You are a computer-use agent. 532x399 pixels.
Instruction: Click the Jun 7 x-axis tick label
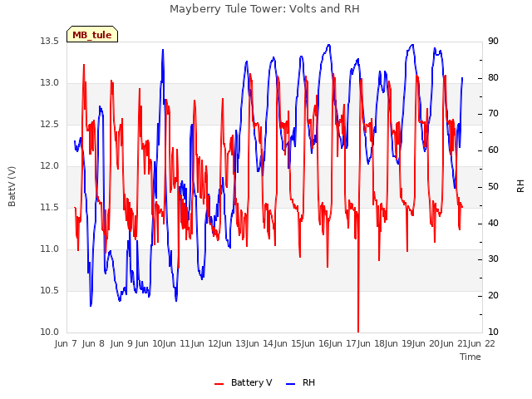click(x=66, y=343)
